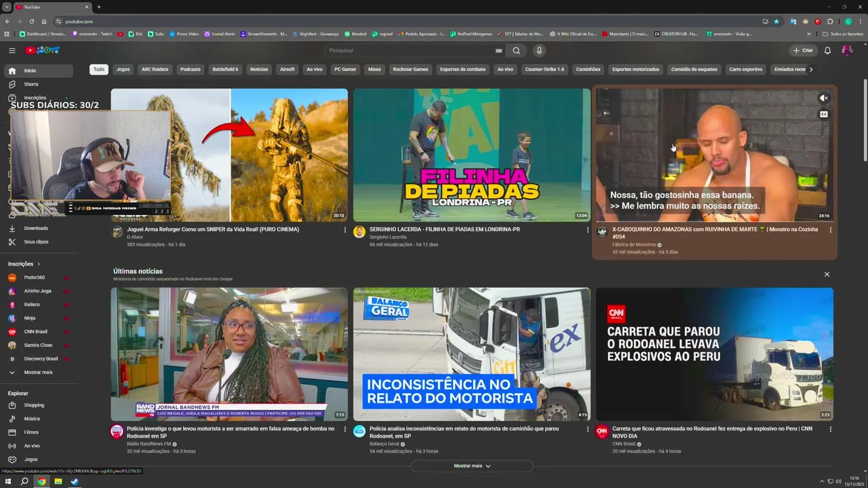Image resolution: width=868 pixels, height=488 pixels.
Task: Play the Inconsistência no relato thumbnail
Action: (472, 354)
